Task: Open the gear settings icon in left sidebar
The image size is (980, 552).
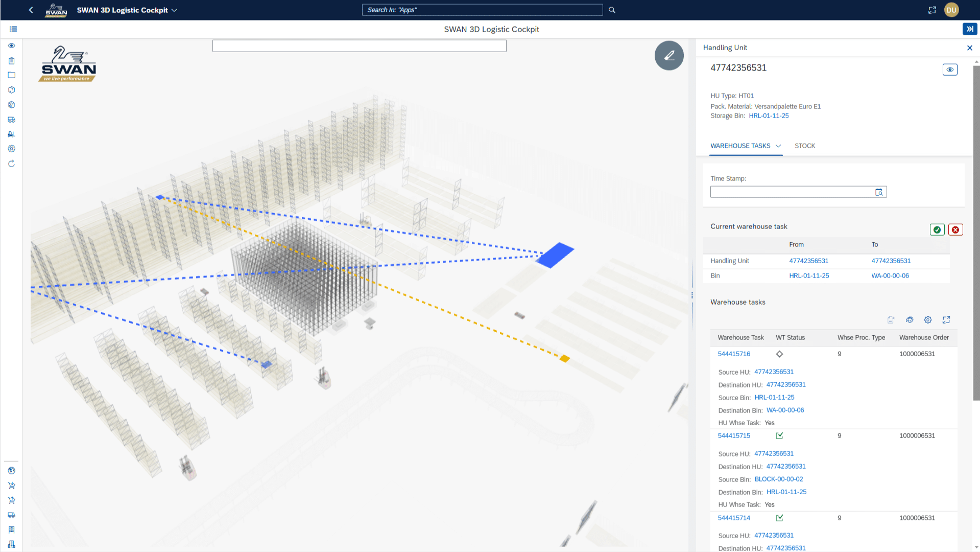Action: coord(11,149)
